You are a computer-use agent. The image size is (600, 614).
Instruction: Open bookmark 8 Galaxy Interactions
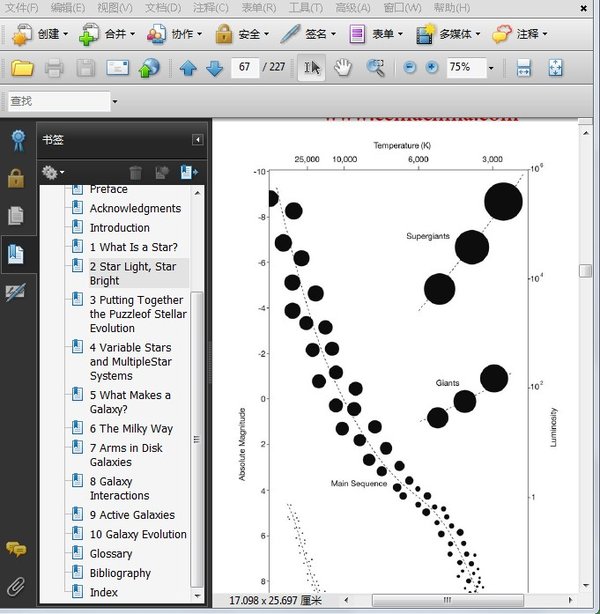[119, 488]
